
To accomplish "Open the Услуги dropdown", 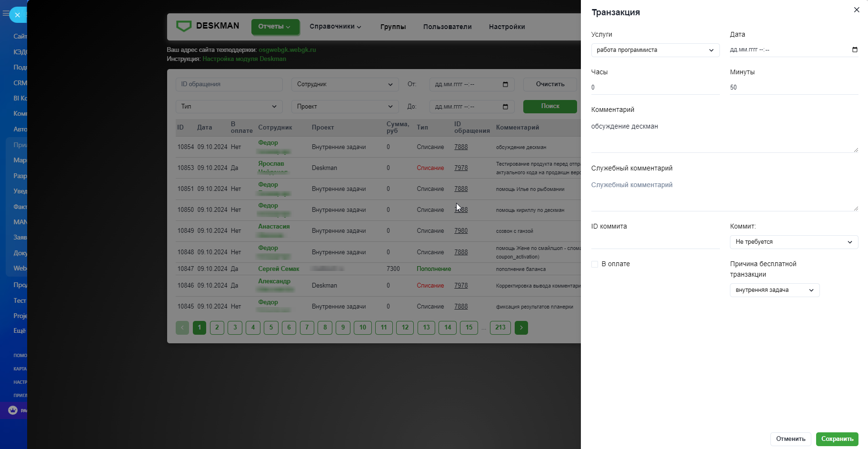I will pyautogui.click(x=655, y=50).
